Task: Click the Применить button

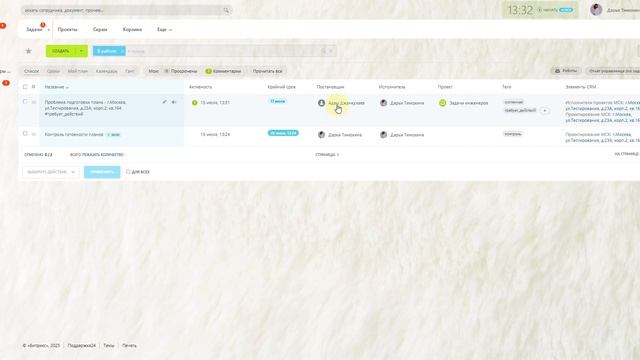Action: click(102, 172)
